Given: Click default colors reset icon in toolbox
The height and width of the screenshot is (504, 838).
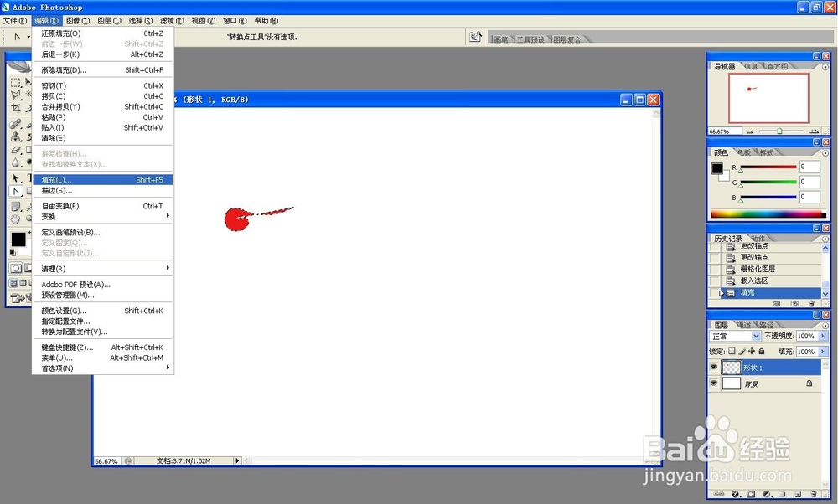Looking at the screenshot, I should pyautogui.click(x=13, y=252).
